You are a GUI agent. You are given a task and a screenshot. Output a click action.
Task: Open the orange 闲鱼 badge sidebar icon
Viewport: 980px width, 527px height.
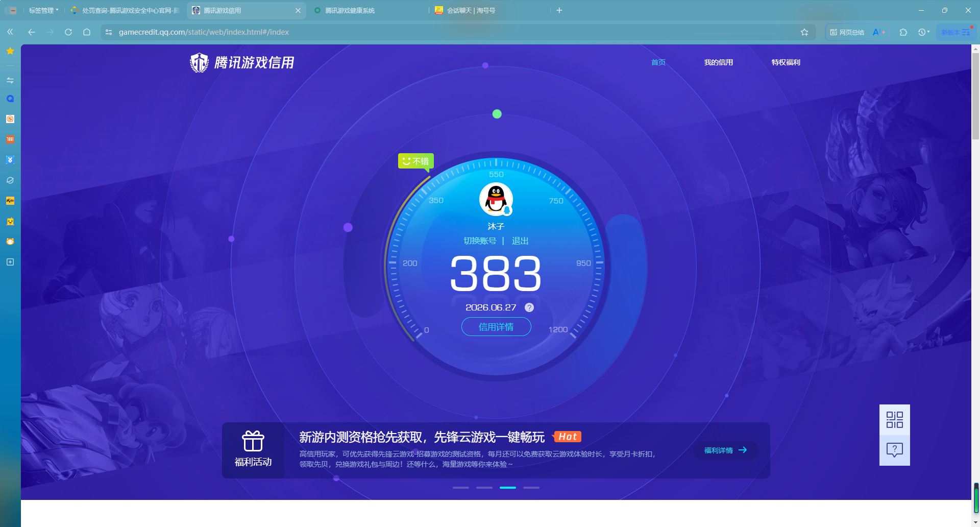(x=10, y=201)
